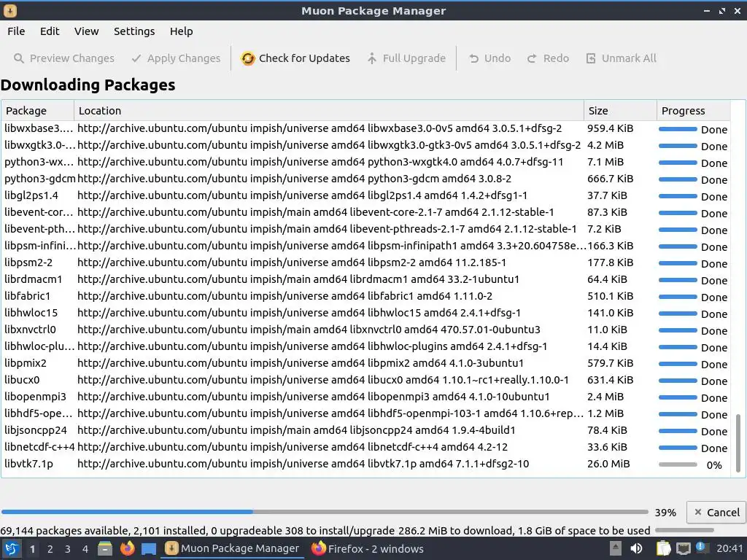Open the network status tray icon
This screenshot has height=560, width=747.
(683, 548)
